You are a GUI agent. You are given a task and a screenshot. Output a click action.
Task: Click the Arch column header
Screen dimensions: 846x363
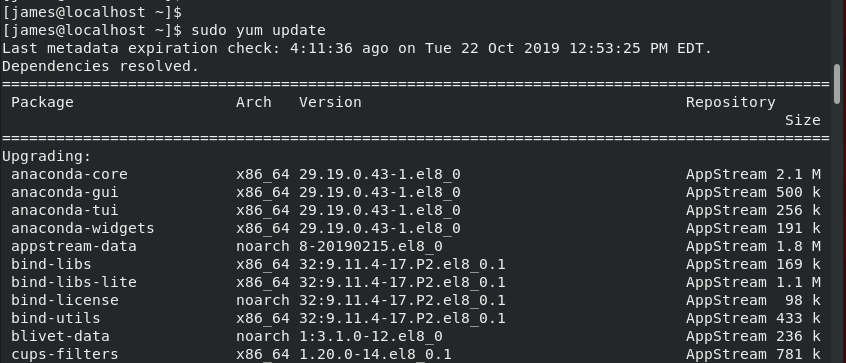[x=254, y=102]
